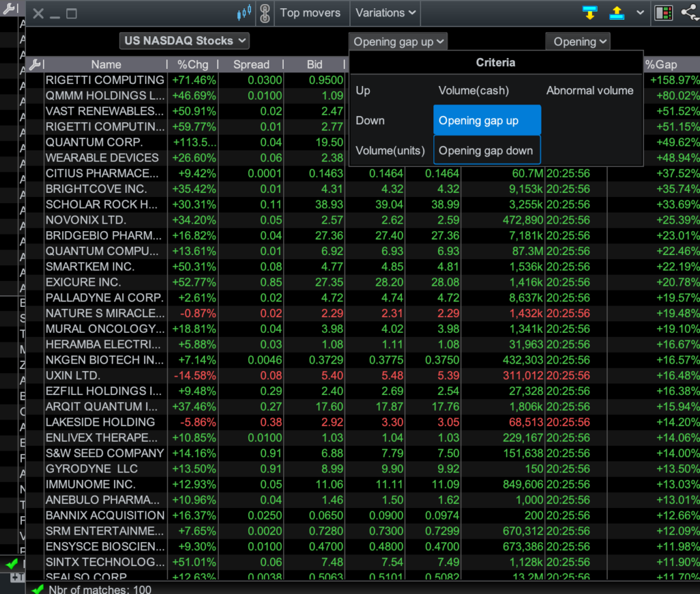This screenshot has width=700, height=594.
Task: Open the US NASDAQ Stocks dropdown
Action: [185, 40]
